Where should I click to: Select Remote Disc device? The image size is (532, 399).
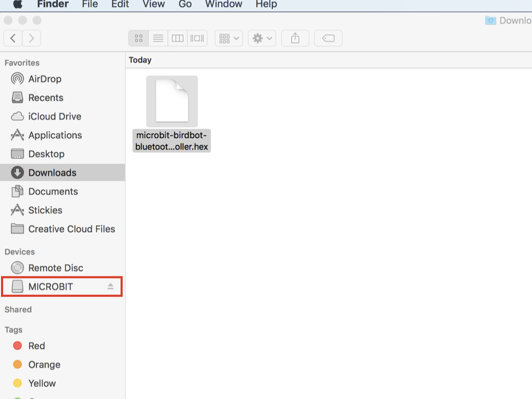click(x=63, y=268)
